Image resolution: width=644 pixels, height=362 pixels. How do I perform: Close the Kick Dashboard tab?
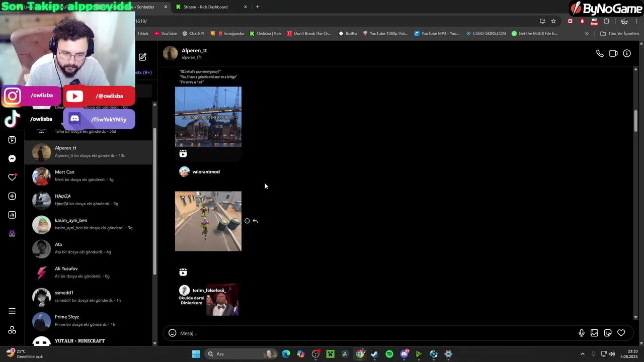tap(246, 7)
